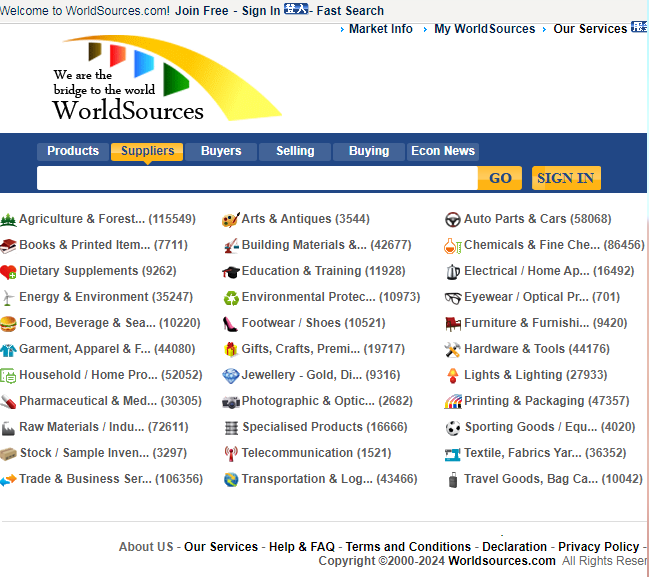
Task: Click the Travel Goods luggage icon
Action: [453, 480]
